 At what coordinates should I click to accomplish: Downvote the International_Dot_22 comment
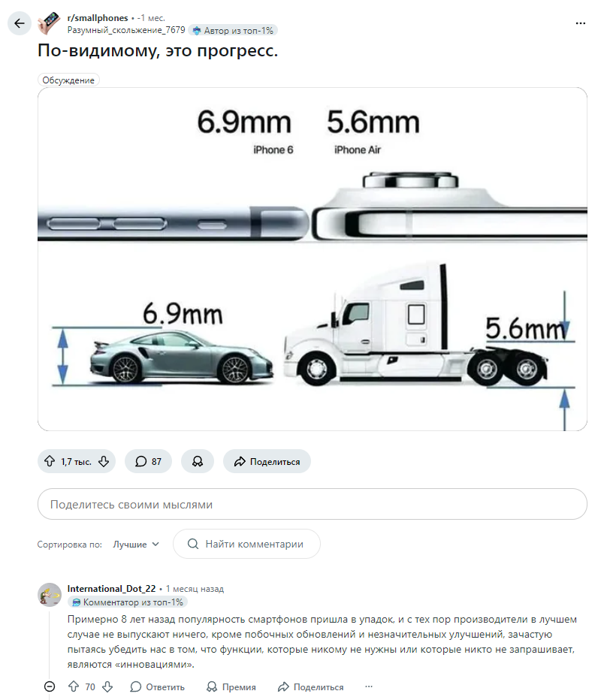click(107, 686)
